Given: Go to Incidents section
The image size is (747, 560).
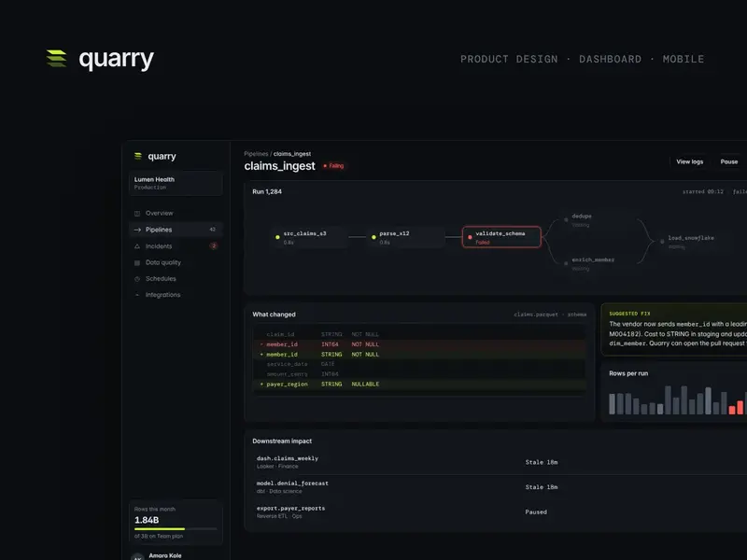Looking at the screenshot, I should point(176,246).
